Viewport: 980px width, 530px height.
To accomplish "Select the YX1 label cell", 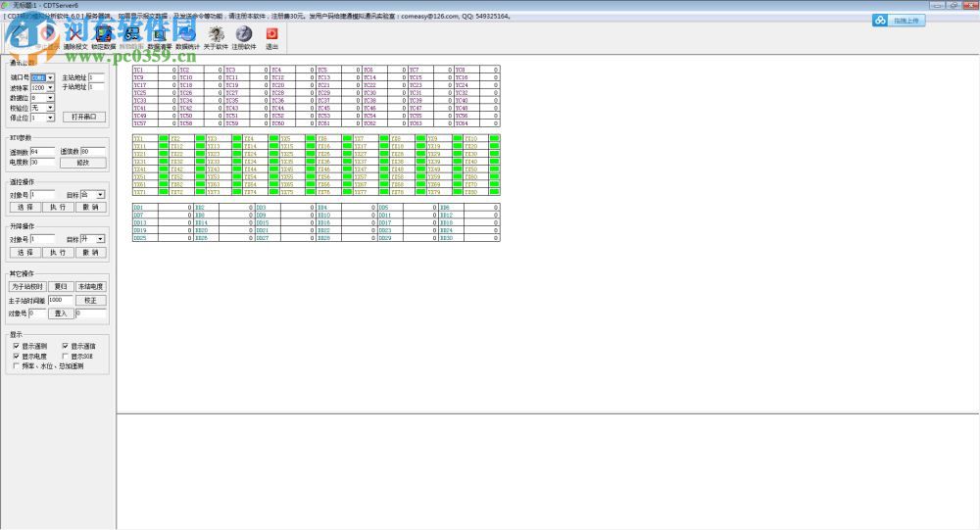I will tap(145, 139).
